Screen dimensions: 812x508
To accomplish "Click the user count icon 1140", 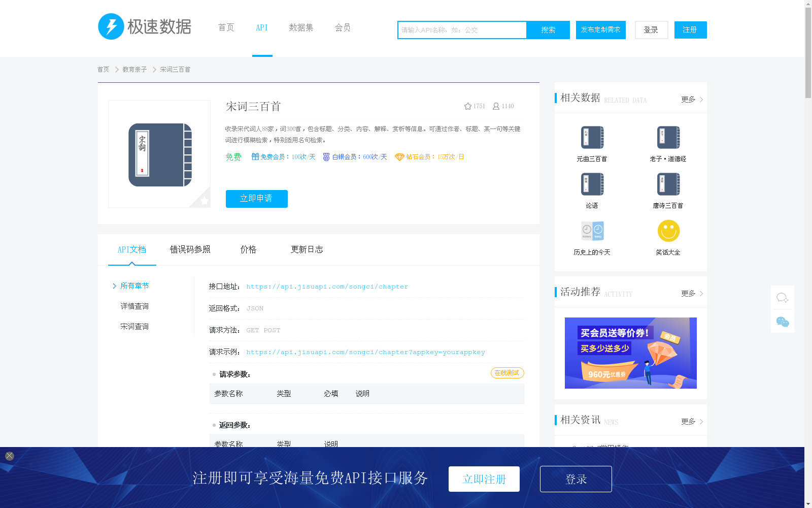I will coord(496,106).
